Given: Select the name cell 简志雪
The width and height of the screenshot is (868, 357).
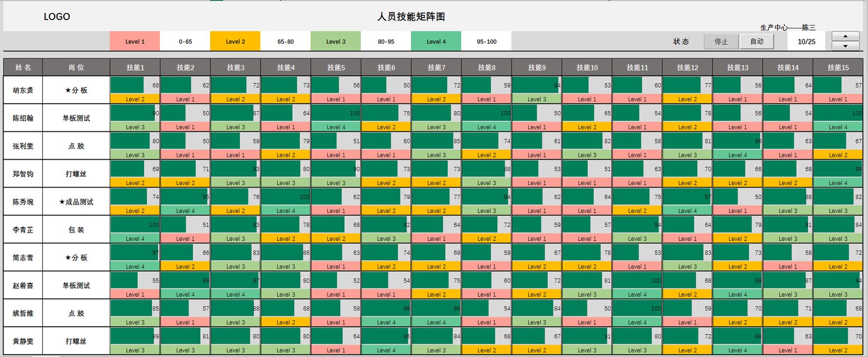Looking at the screenshot, I should (x=23, y=258).
